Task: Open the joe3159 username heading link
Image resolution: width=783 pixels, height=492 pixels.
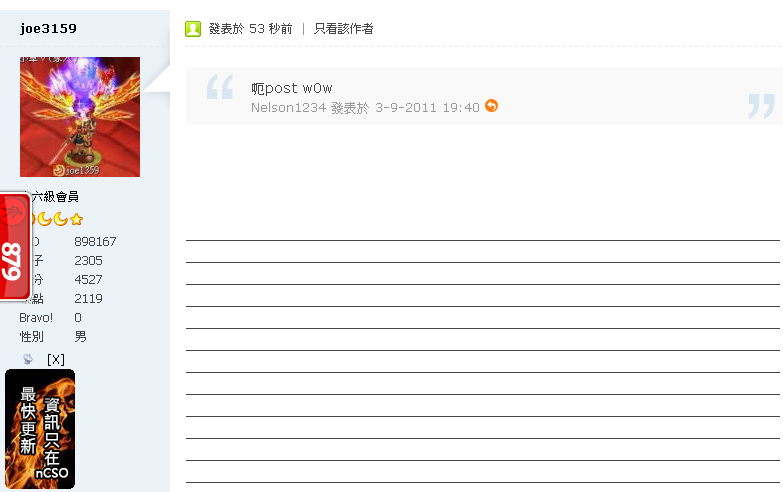Action: click(48, 29)
